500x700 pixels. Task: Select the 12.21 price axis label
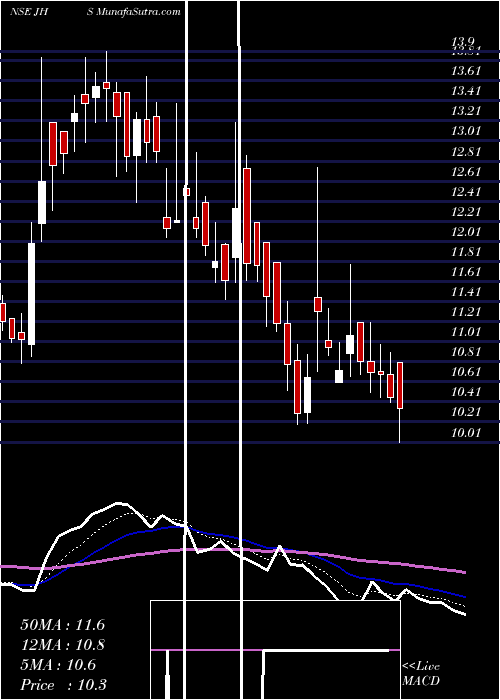(x=466, y=212)
